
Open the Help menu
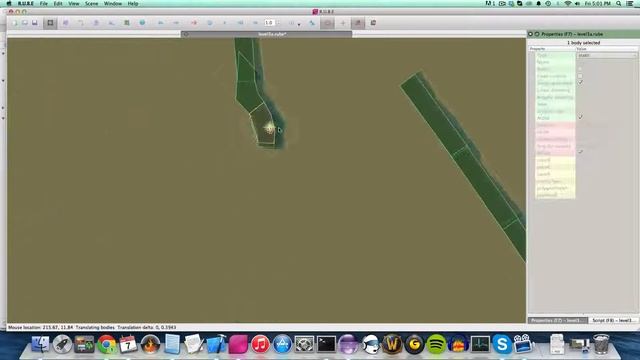pos(133,3)
